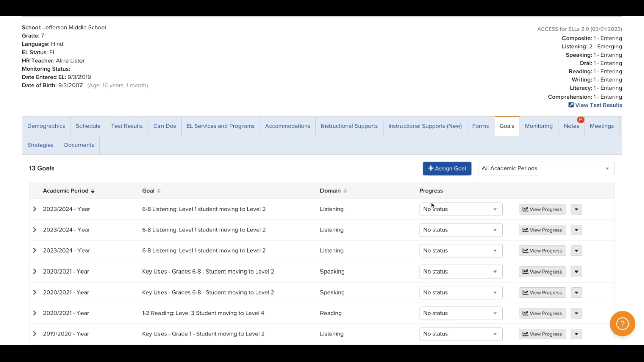The width and height of the screenshot is (644, 362).
Task: Click 'Grade: 7' text
Action: [x=33, y=36]
